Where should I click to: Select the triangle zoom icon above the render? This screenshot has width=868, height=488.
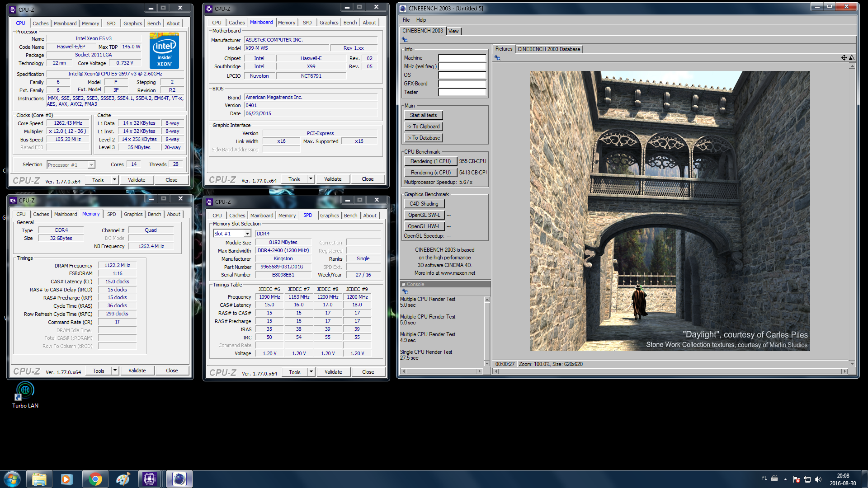tap(851, 57)
